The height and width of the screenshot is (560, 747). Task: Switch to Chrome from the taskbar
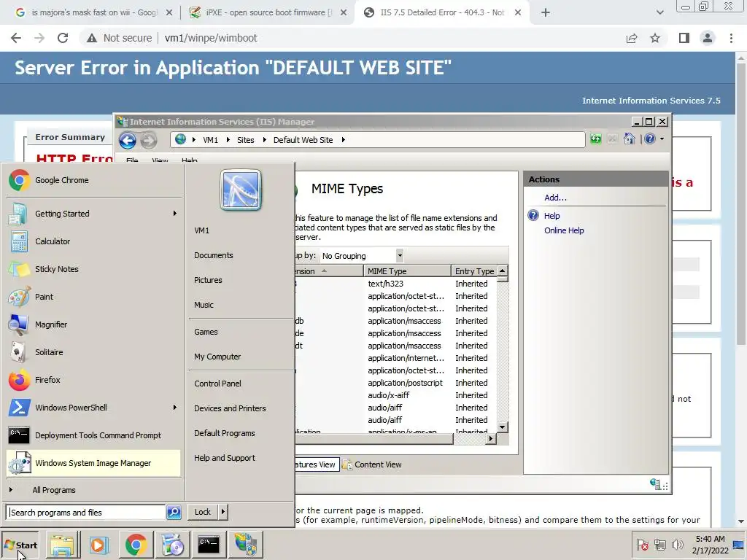click(x=136, y=545)
